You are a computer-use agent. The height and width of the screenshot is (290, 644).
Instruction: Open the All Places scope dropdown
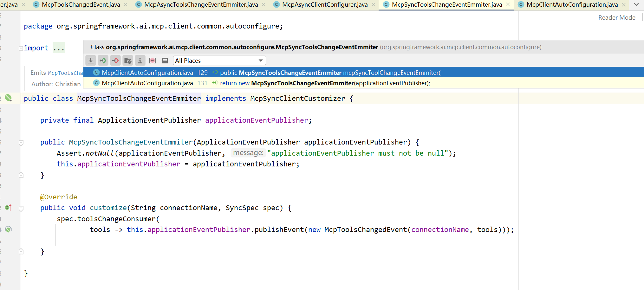(x=219, y=61)
